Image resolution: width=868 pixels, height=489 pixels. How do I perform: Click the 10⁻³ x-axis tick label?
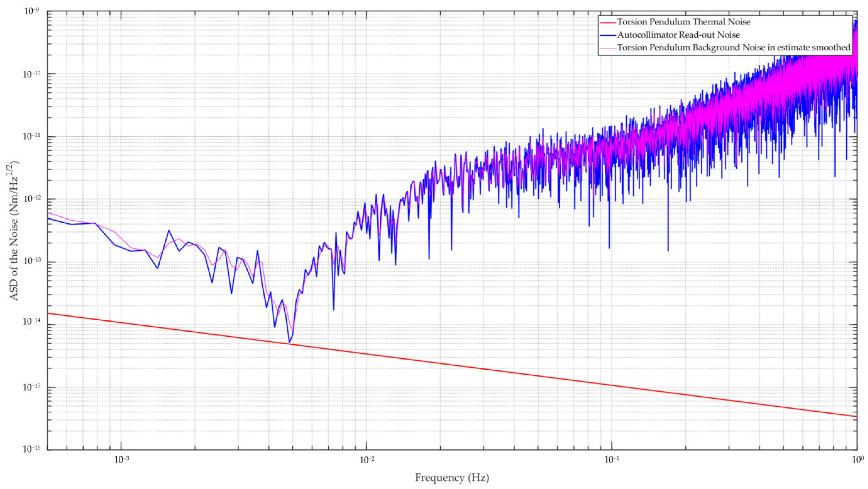coord(121,460)
